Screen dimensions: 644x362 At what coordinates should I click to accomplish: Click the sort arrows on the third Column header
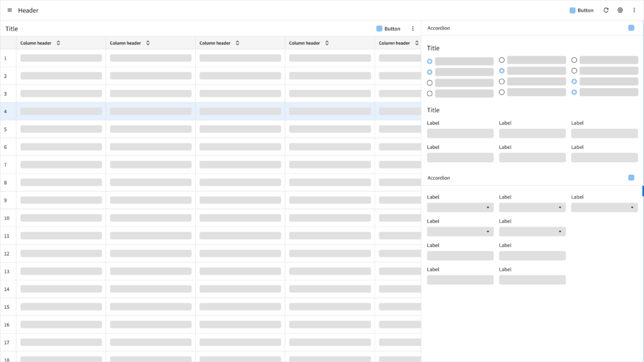point(238,43)
